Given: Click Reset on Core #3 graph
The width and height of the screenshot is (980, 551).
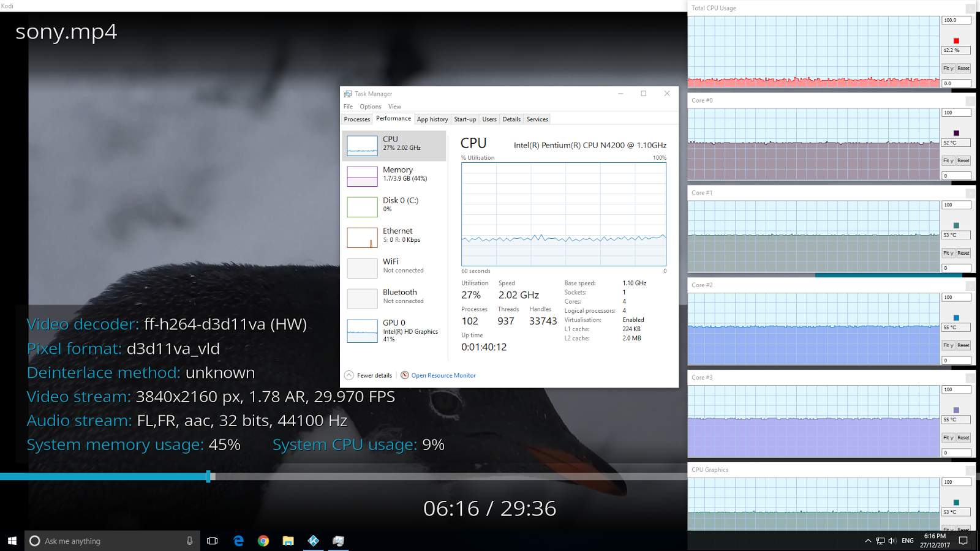Looking at the screenshot, I should (x=963, y=438).
